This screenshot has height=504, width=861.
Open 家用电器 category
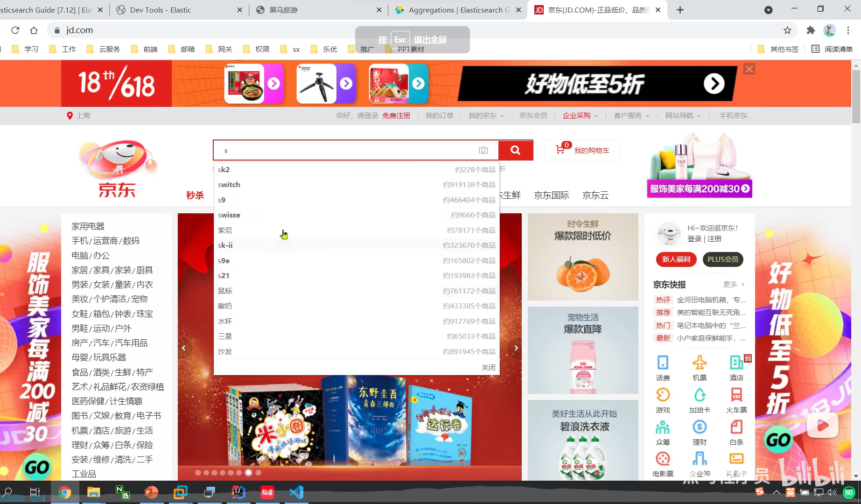tap(88, 226)
